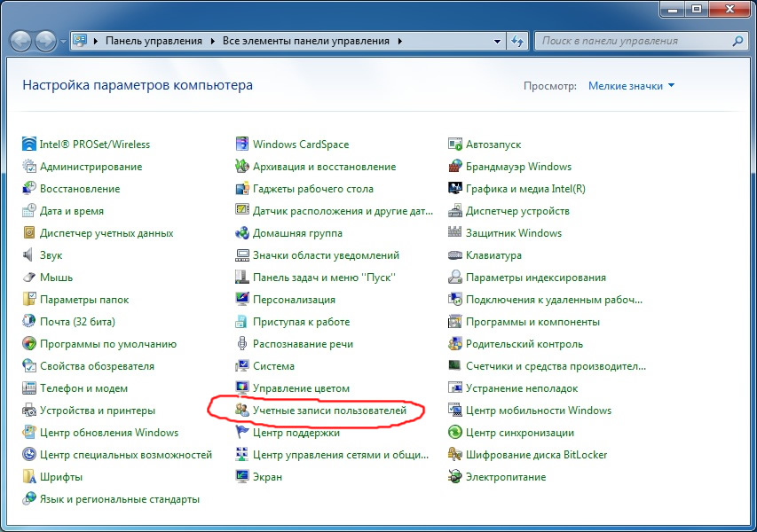Expand the arrow after Панель управления breadcrumb
757x532 pixels.
click(x=212, y=41)
